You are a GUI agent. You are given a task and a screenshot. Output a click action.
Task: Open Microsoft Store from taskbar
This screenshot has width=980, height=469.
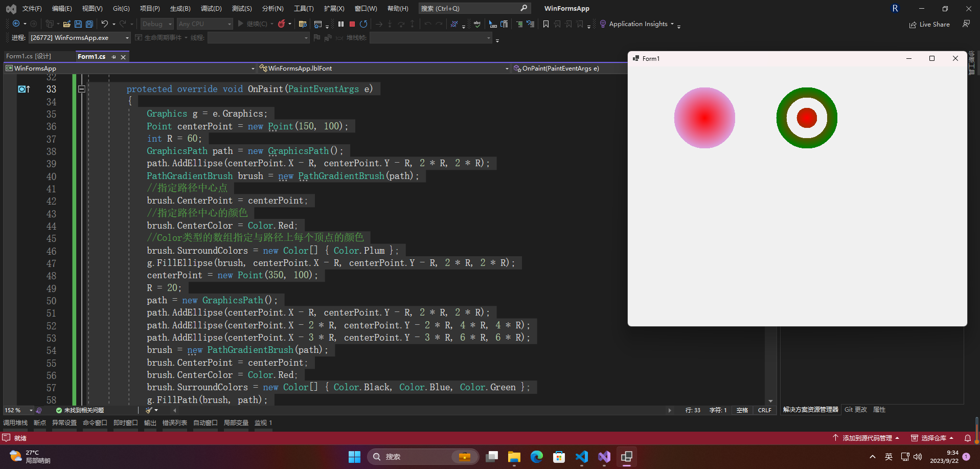(x=559, y=457)
